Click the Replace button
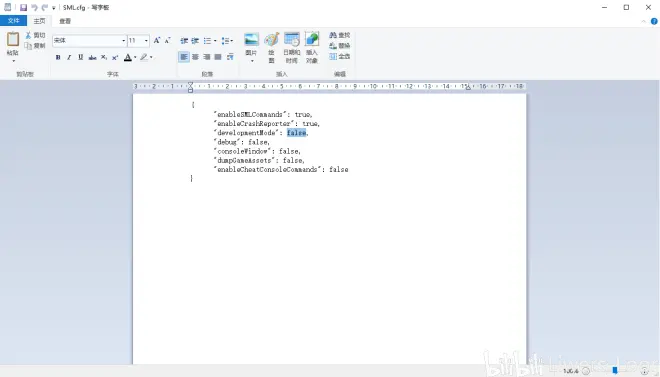Image resolution: width=660 pixels, height=377 pixels. pos(340,45)
